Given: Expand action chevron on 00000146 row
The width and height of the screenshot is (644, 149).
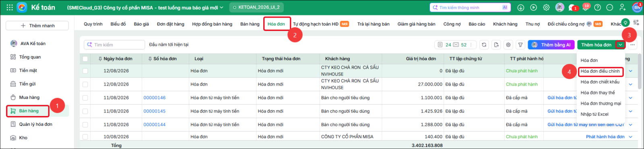Looking at the screenshot, I should pos(630,98).
